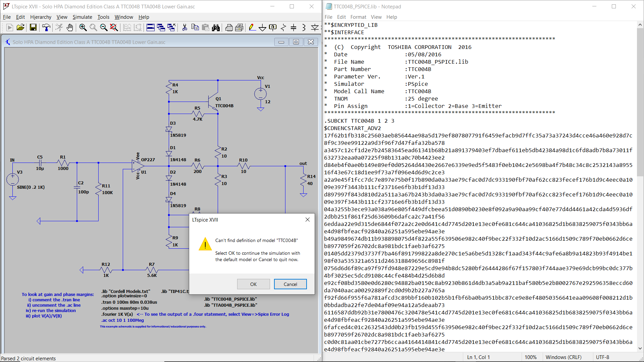Open the Simulate menu

(x=82, y=17)
